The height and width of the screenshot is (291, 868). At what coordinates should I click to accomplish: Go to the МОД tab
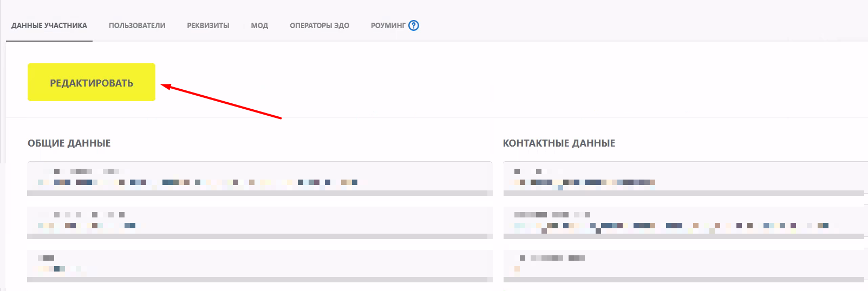tap(259, 25)
